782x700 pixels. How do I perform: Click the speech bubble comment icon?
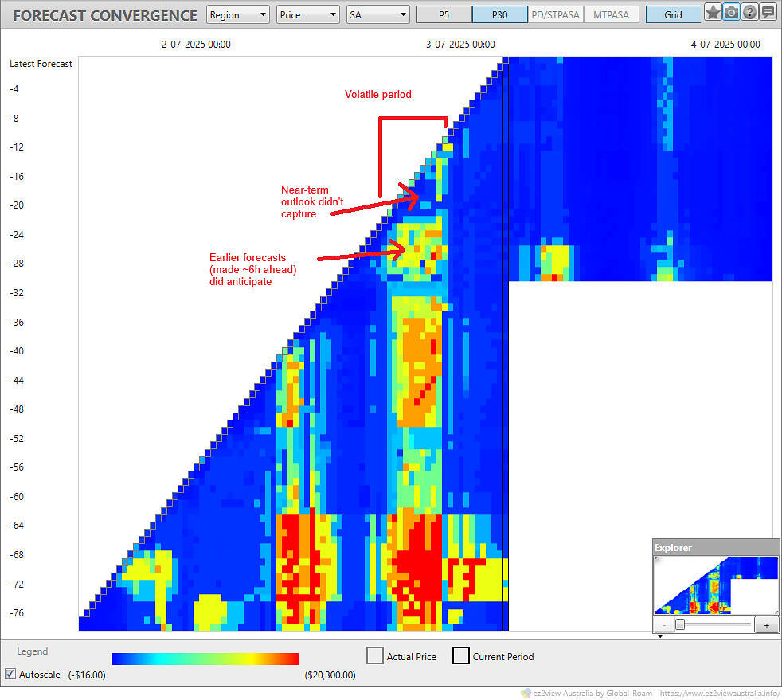click(x=768, y=12)
